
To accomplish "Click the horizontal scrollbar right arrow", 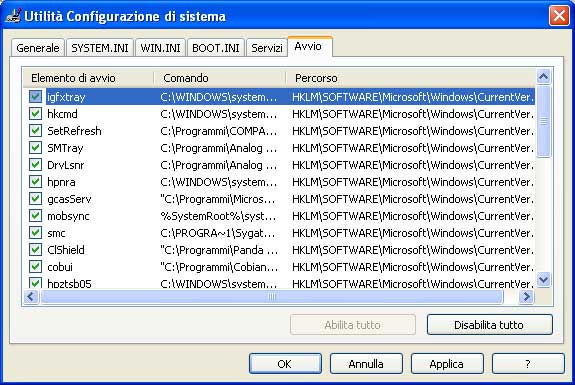I will point(527,297).
